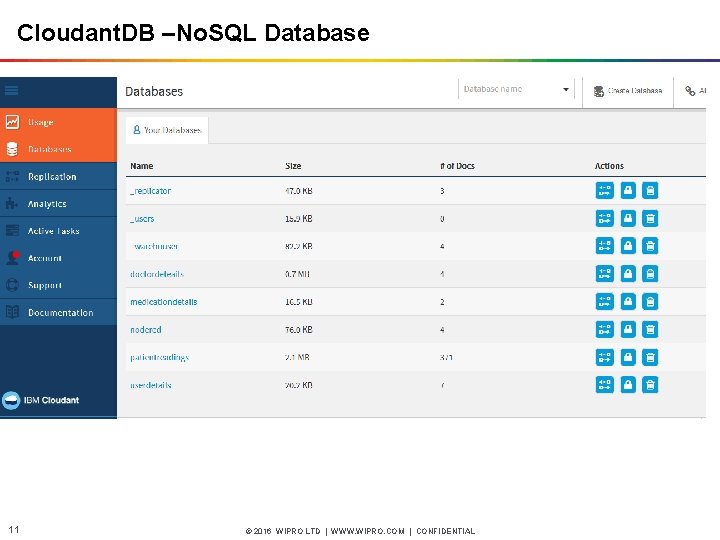Open Documentation in the sidebar
720x540 pixels.
(58, 312)
